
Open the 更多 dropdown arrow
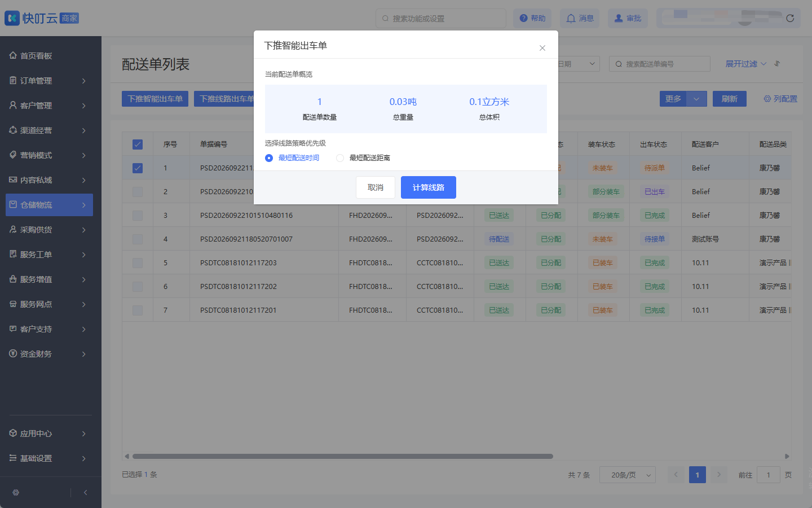tap(696, 99)
